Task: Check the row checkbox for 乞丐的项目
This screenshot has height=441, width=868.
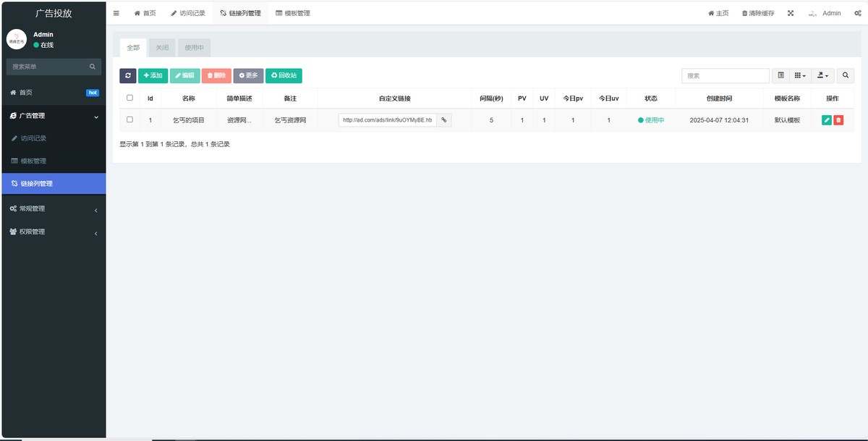Action: pyautogui.click(x=130, y=119)
